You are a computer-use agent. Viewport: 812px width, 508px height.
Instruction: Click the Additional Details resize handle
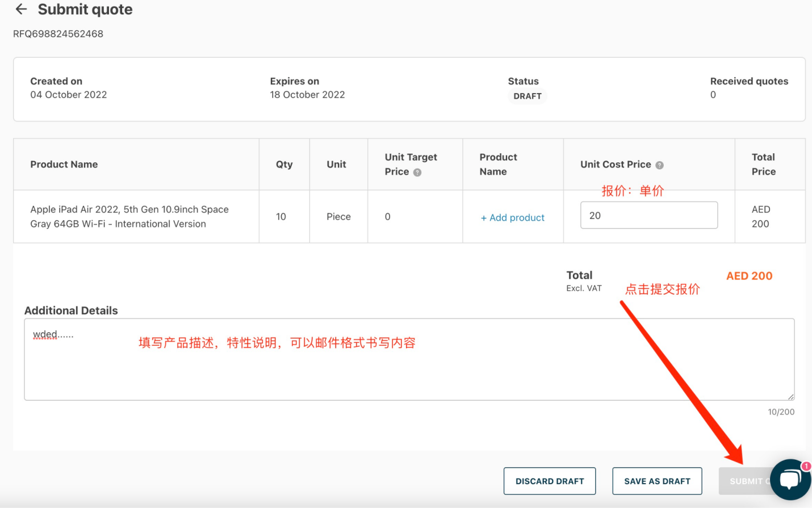pyautogui.click(x=790, y=396)
